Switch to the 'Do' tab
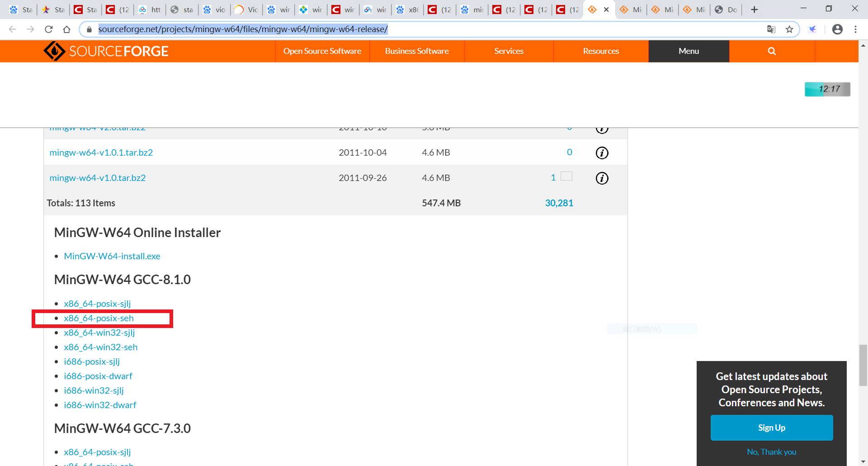The height and width of the screenshot is (466, 868). coord(726,10)
